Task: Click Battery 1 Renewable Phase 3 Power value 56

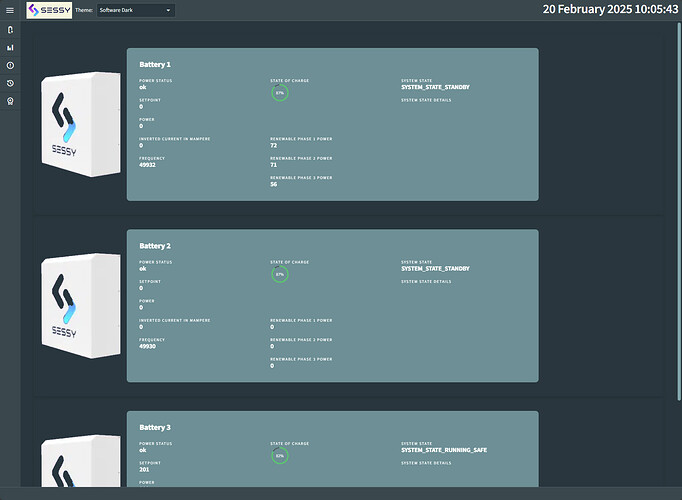Action: 274,184
